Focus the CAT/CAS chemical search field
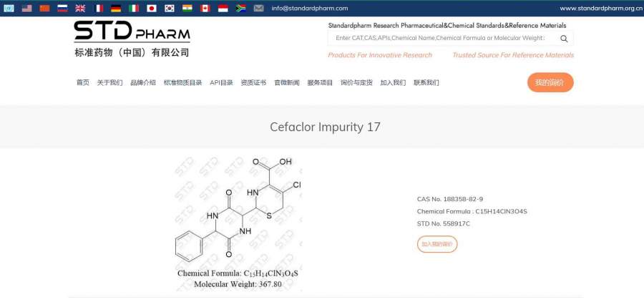This screenshot has width=644, height=307. click(x=441, y=38)
